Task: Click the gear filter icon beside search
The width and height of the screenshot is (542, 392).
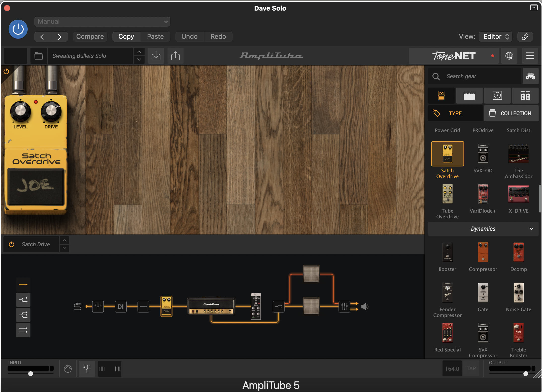Action: coord(530,76)
